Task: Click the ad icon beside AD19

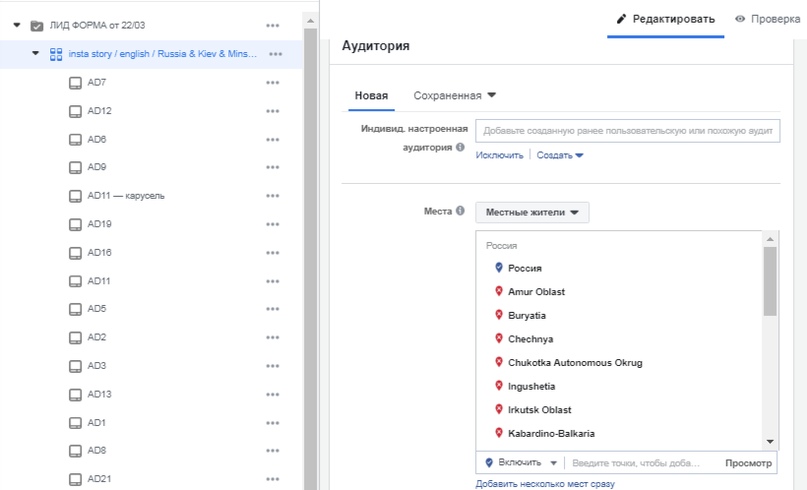Action: pyautogui.click(x=75, y=224)
